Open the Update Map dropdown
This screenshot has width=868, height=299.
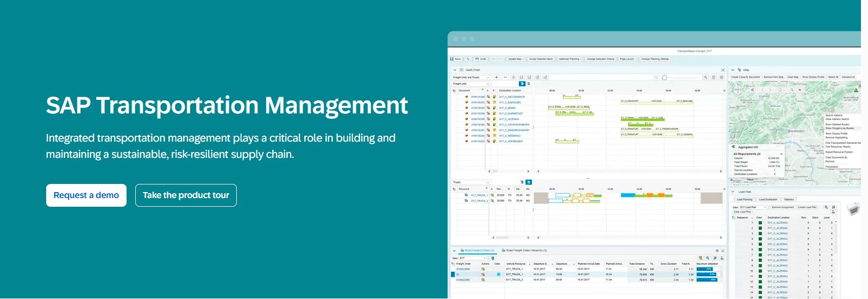[x=516, y=59]
